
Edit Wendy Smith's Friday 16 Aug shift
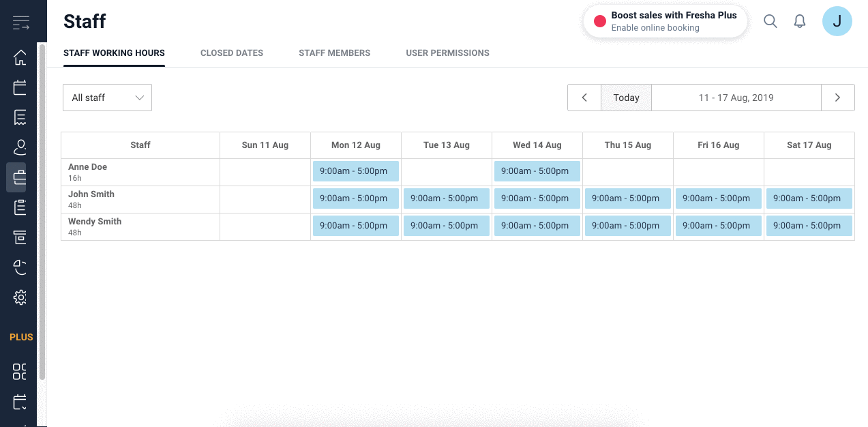[719, 226]
